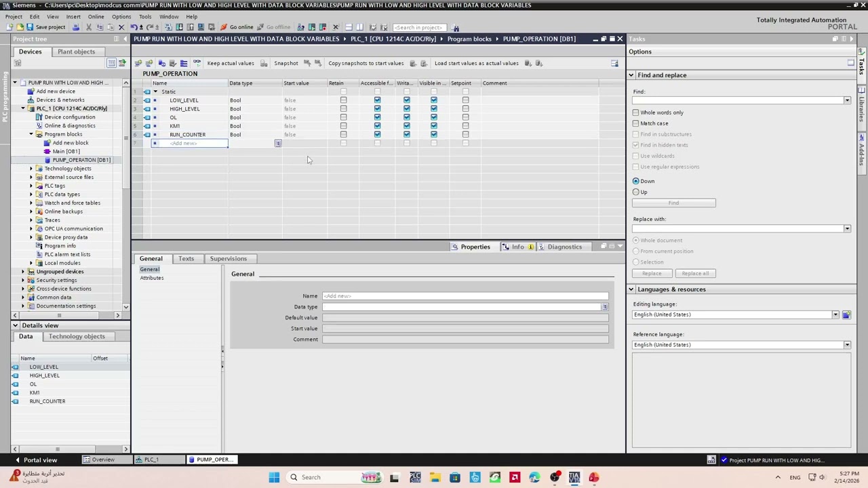
Task: Open the Find field dropdown arrow
Action: point(847,100)
